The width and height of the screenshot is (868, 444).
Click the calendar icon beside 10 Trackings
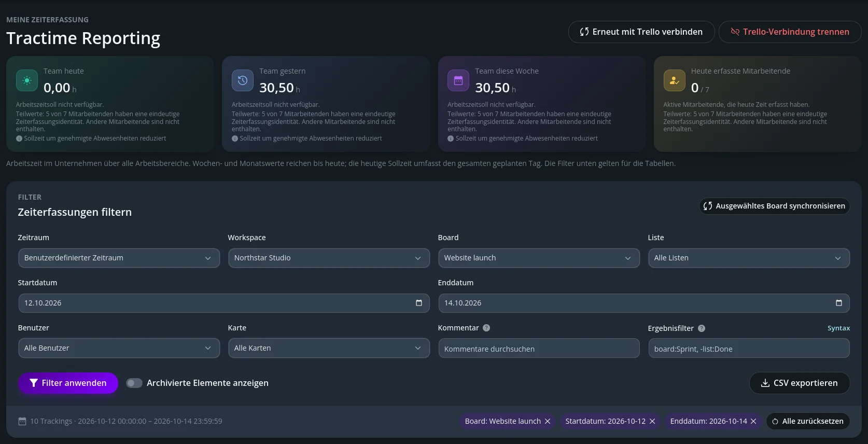[x=22, y=421]
